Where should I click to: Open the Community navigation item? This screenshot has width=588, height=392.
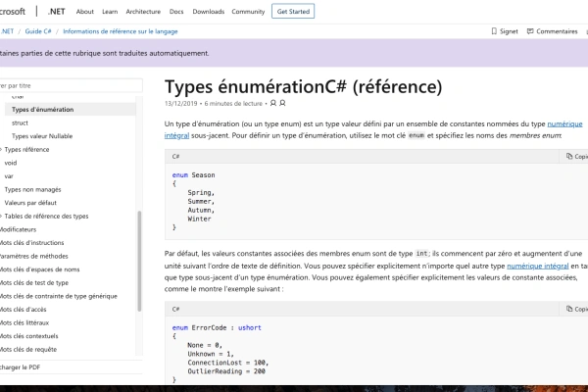tap(248, 12)
